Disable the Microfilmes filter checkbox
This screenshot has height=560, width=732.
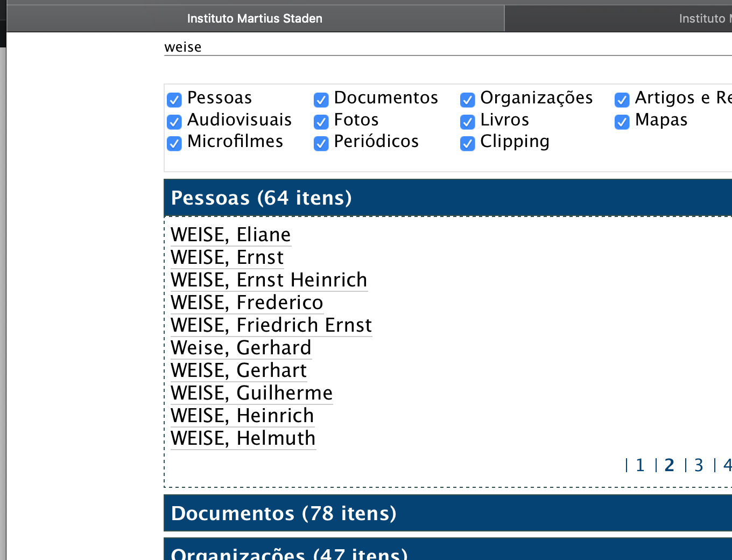tap(174, 144)
